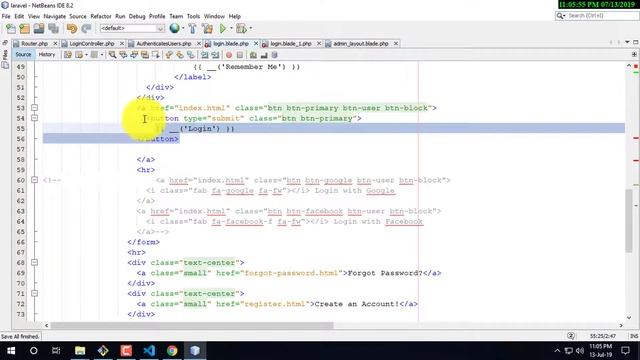Open the Navigate menu

click(x=55, y=16)
